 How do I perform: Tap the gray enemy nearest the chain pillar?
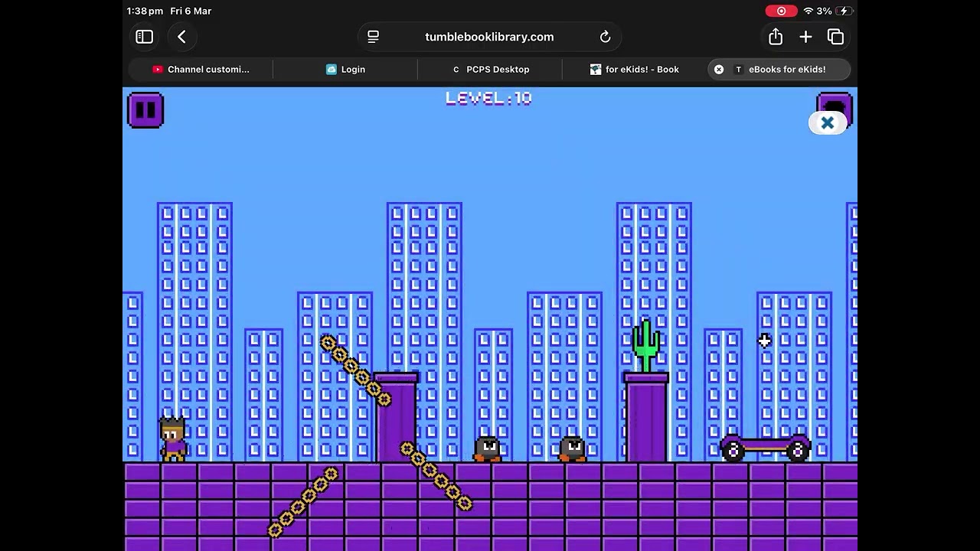point(487,448)
